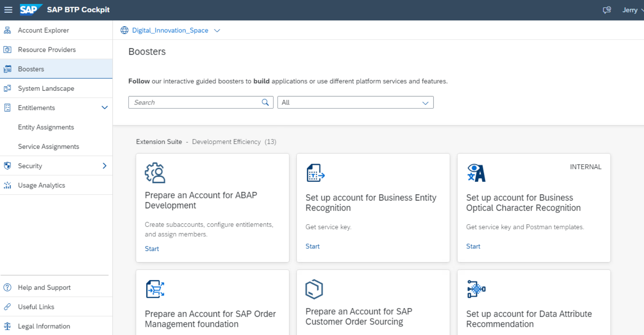Expand the Security section arrow
644x335 pixels.
(x=104, y=166)
